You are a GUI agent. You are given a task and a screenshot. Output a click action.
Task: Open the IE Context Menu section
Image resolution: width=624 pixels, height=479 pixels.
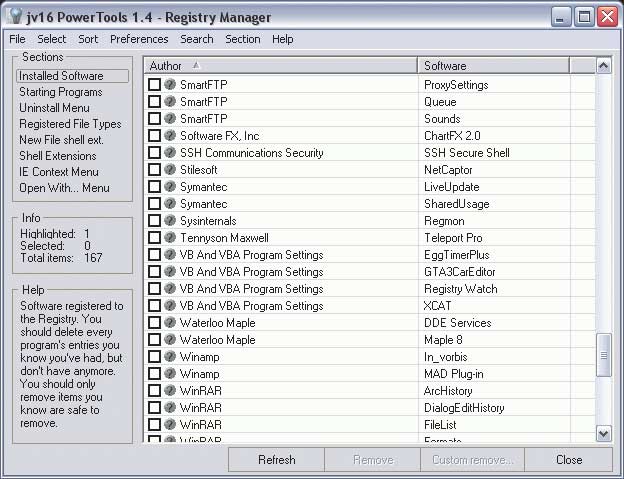59,172
